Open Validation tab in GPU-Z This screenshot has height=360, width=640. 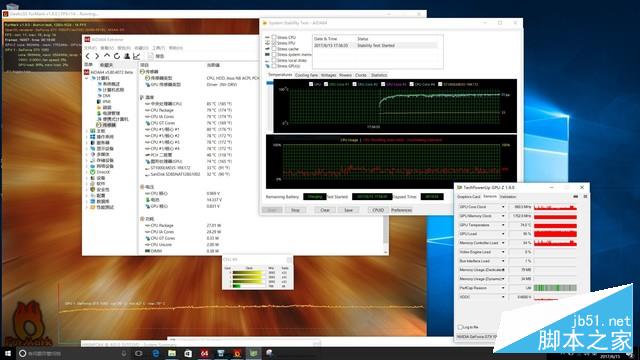point(508,197)
